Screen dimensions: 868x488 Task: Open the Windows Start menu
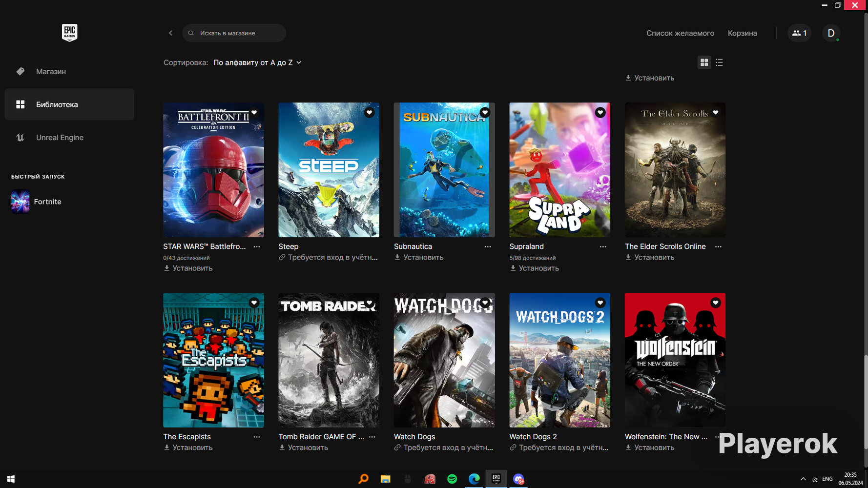point(11,479)
